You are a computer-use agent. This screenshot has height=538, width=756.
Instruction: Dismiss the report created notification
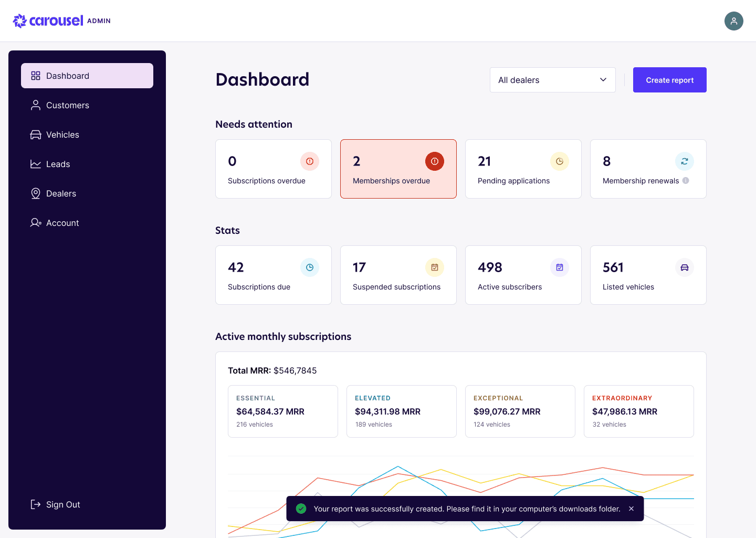[631, 509]
